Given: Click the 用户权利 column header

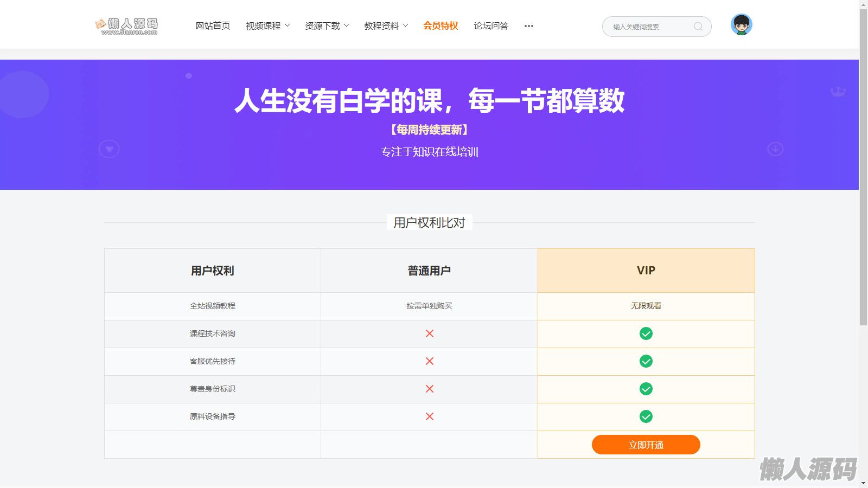Looking at the screenshot, I should (x=213, y=271).
